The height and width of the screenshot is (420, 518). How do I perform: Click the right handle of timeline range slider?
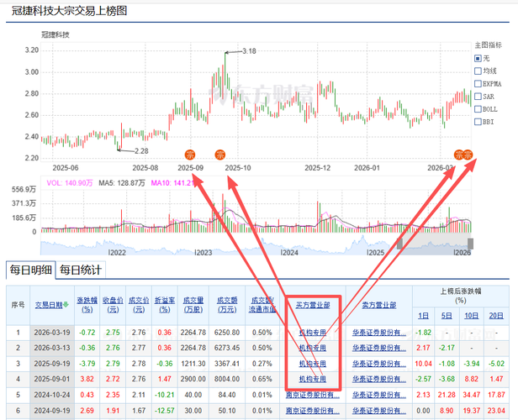(470, 244)
